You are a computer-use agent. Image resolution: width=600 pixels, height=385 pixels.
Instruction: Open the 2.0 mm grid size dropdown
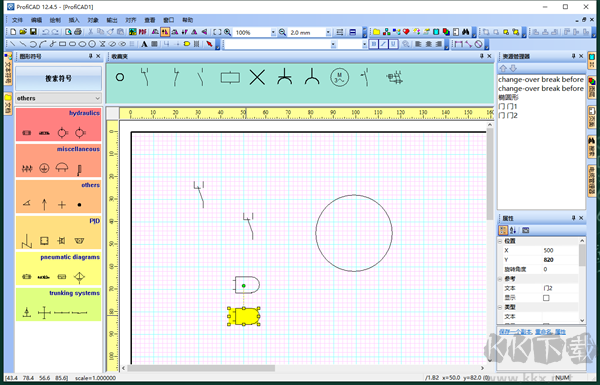point(328,33)
